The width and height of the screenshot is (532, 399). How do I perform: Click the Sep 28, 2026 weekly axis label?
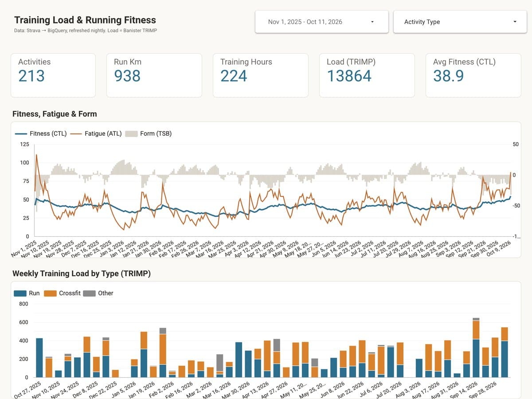coord(483,389)
